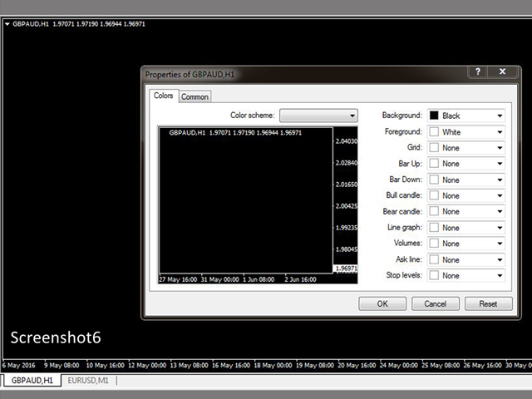Screen dimensions: 532x399
Task: Expand the Foreground color dropdown
Action: 465,132
